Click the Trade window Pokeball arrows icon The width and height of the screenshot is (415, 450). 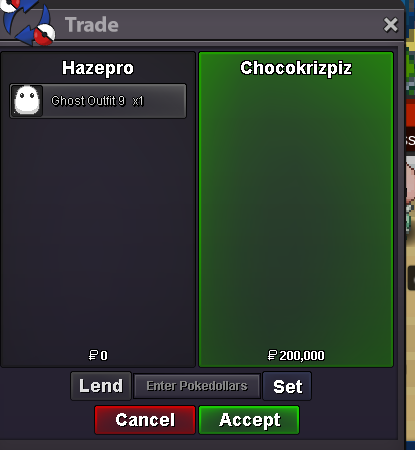(28, 22)
